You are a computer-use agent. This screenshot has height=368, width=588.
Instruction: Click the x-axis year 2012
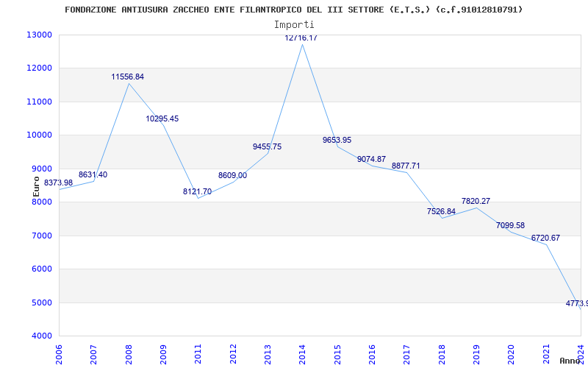pos(233,354)
